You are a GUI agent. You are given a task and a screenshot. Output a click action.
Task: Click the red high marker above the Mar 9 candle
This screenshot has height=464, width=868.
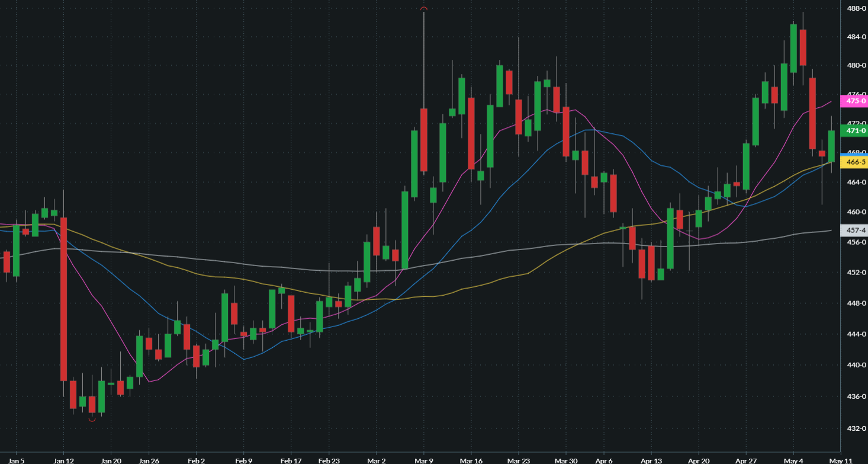click(x=424, y=9)
